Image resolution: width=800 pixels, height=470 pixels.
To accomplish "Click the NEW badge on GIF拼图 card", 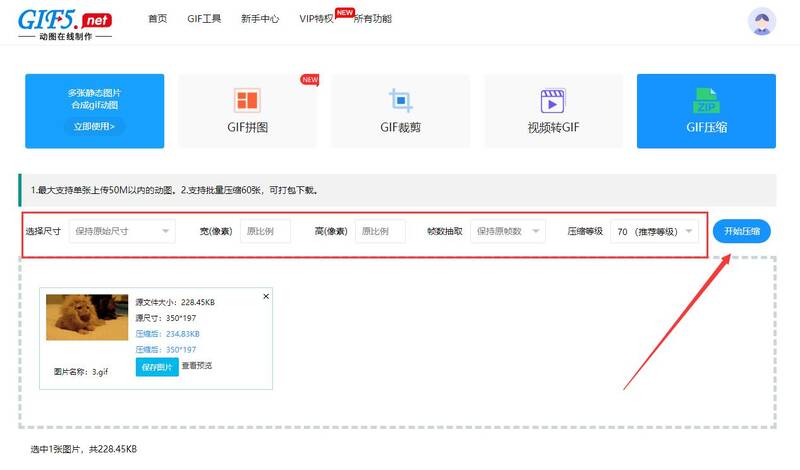I will point(310,80).
